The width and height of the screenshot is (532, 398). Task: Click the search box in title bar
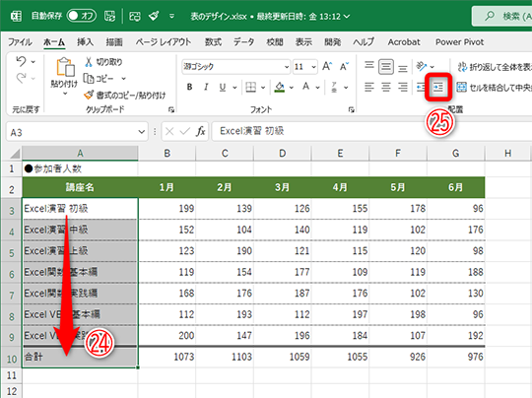point(502,16)
